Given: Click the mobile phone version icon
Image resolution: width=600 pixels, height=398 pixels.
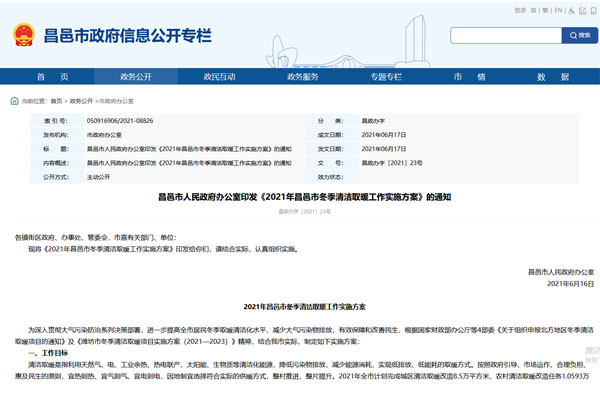Looking at the screenshot, I should pyautogui.click(x=593, y=11).
